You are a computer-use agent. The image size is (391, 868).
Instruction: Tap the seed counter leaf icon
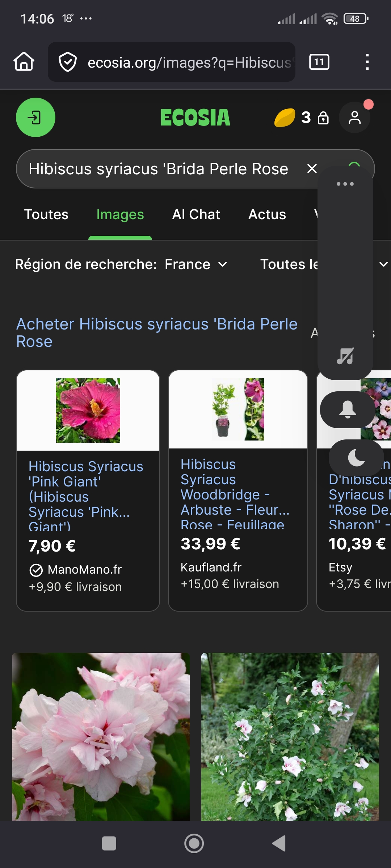click(x=285, y=118)
